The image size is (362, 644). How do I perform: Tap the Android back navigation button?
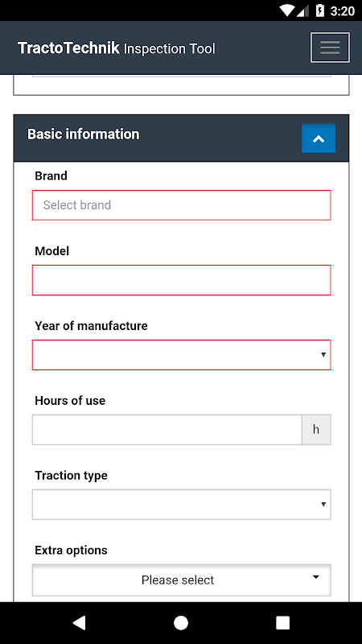pos(79,622)
